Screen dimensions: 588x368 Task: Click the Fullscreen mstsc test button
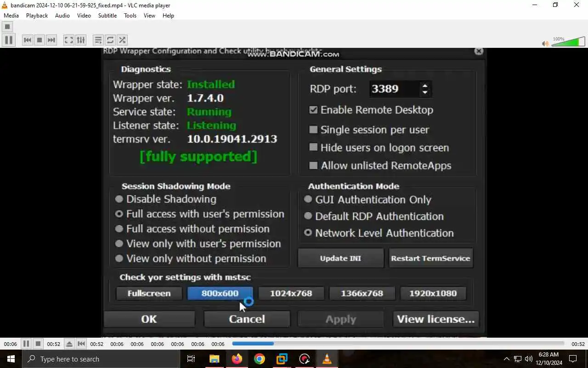[149, 293]
